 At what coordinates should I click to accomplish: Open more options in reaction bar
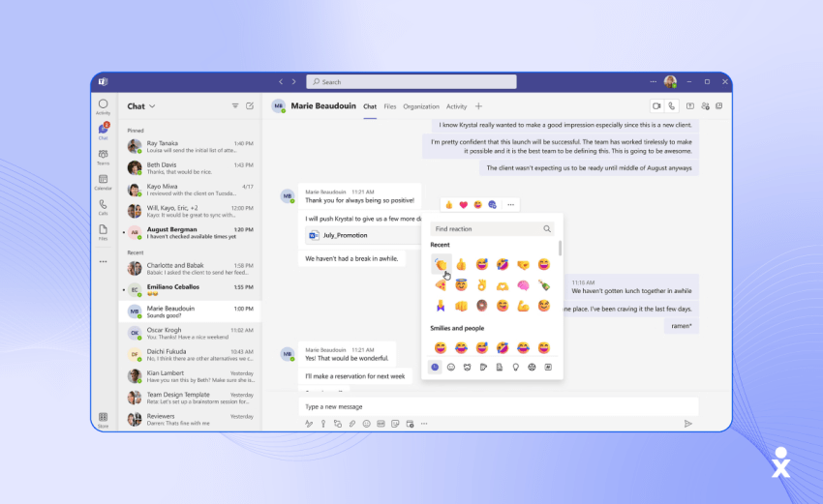[510, 204]
